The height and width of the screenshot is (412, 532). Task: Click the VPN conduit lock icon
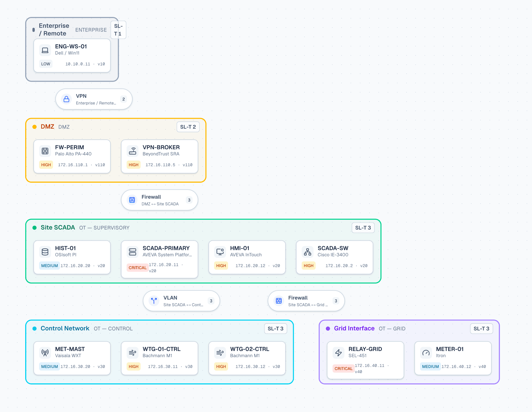66,99
